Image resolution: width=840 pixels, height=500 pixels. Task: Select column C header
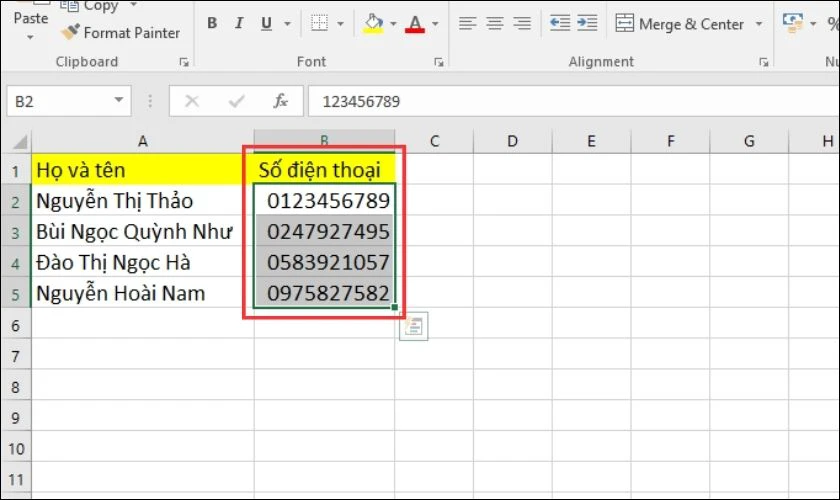click(434, 141)
